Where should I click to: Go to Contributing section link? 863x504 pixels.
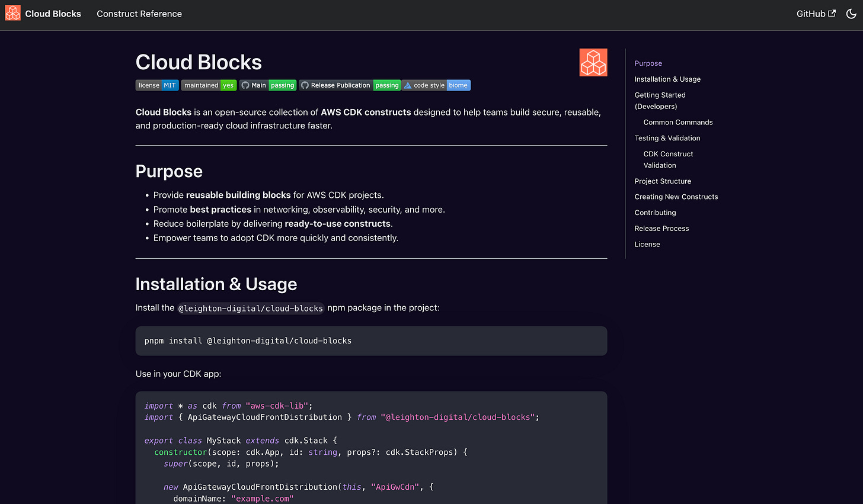coord(655,213)
